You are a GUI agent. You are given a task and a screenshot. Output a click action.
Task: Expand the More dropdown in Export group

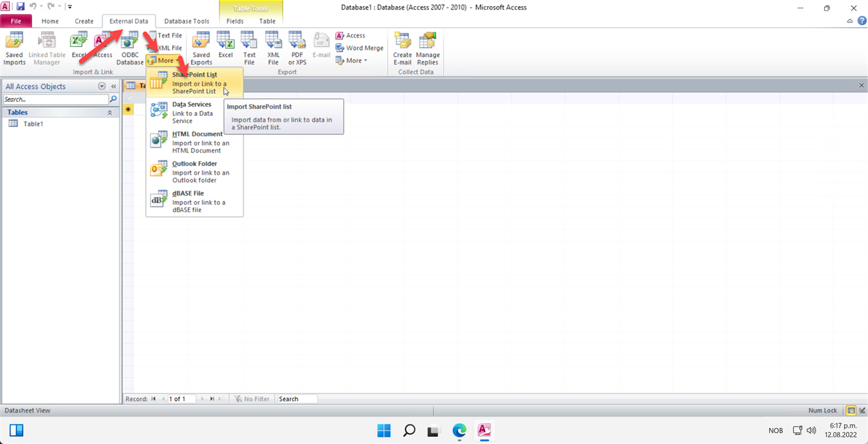(x=351, y=60)
